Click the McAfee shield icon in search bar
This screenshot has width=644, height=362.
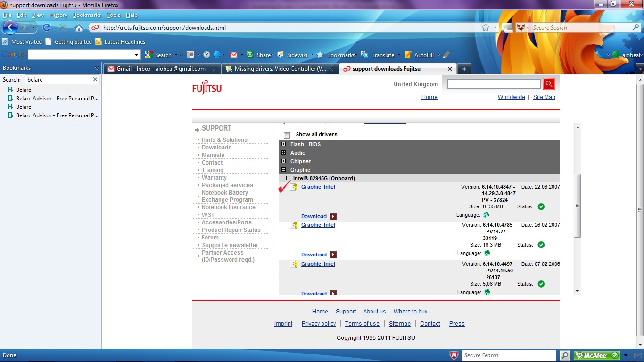tap(520, 28)
